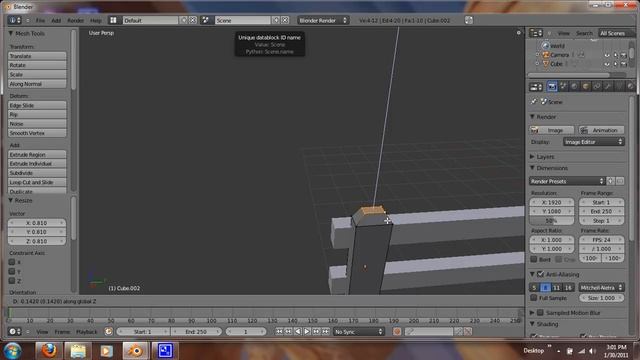Enable the Full Sample checkbox
Screen dimensions: 640x360
tap(533, 298)
